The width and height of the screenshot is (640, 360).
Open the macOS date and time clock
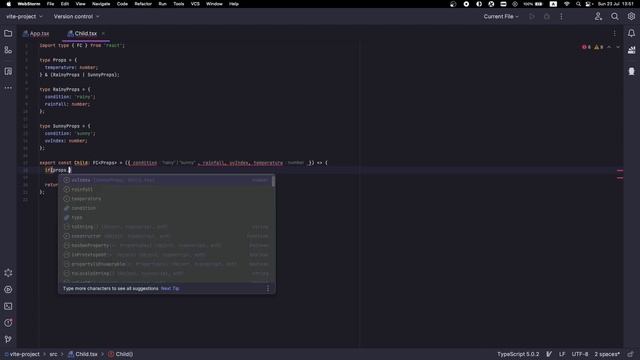[x=616, y=4]
